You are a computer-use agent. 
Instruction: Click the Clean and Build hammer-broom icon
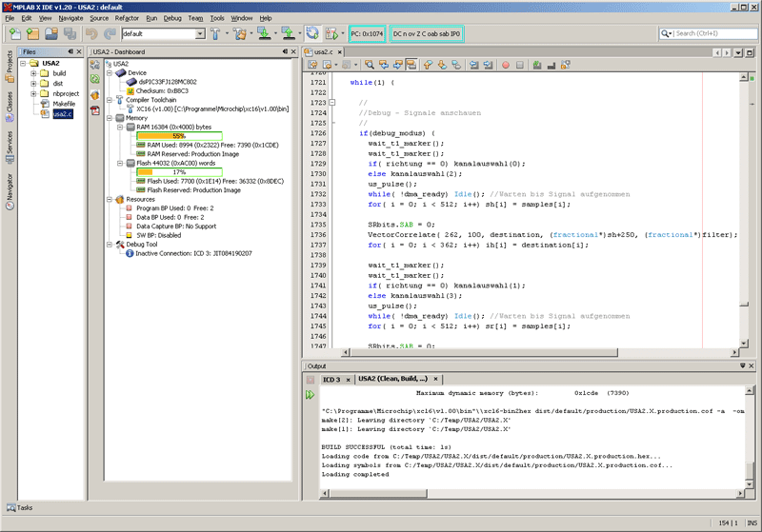[x=240, y=33]
